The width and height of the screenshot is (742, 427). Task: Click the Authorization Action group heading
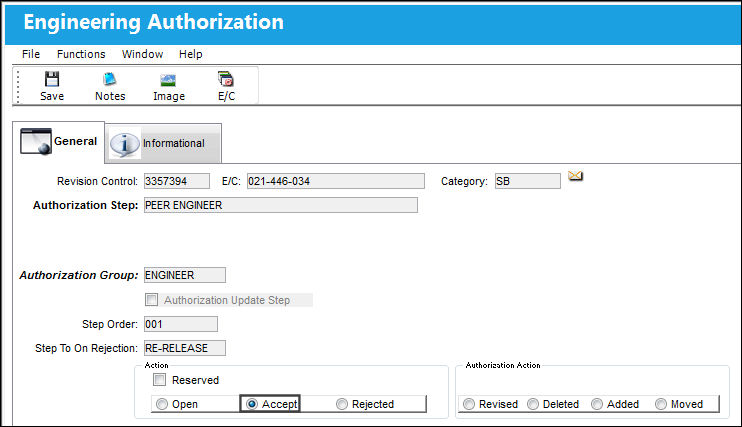coord(503,365)
